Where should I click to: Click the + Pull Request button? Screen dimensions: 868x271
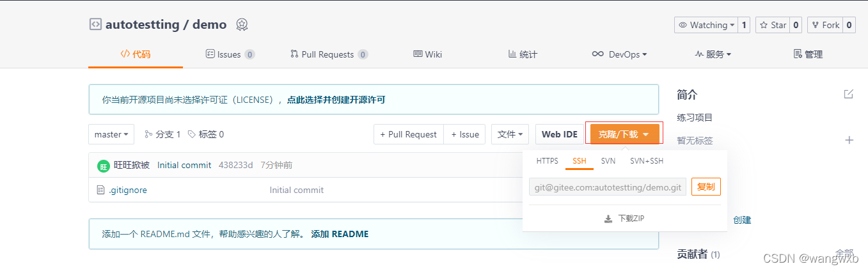(x=408, y=134)
